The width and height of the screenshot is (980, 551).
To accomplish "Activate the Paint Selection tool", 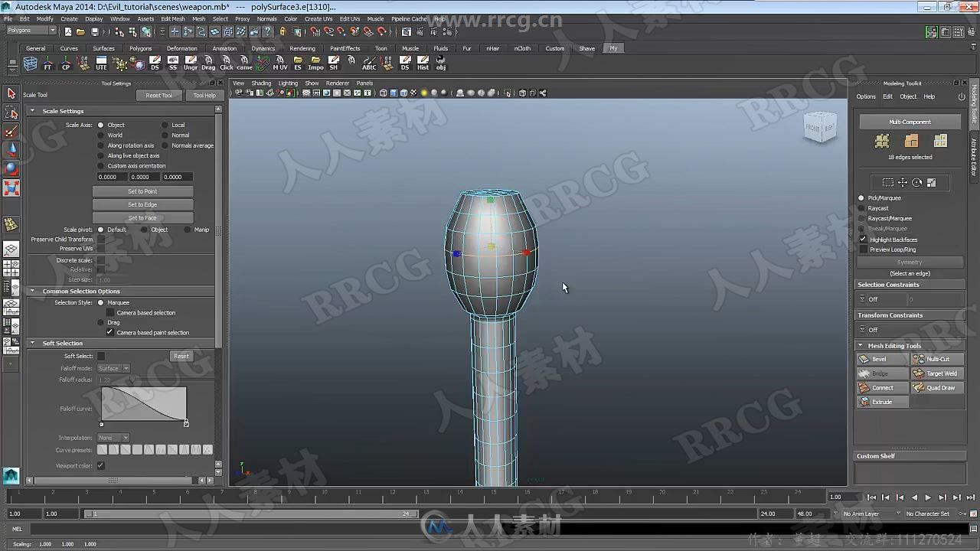I will [x=11, y=132].
